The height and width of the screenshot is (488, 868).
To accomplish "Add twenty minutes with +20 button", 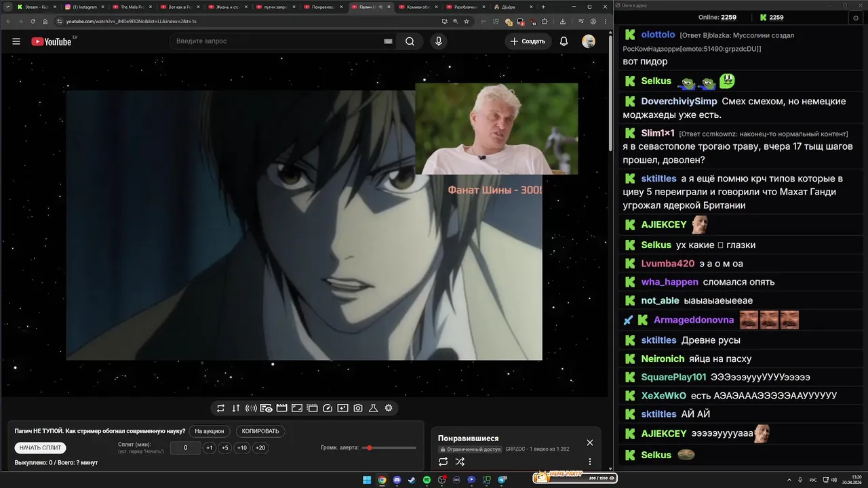I will tap(260, 448).
